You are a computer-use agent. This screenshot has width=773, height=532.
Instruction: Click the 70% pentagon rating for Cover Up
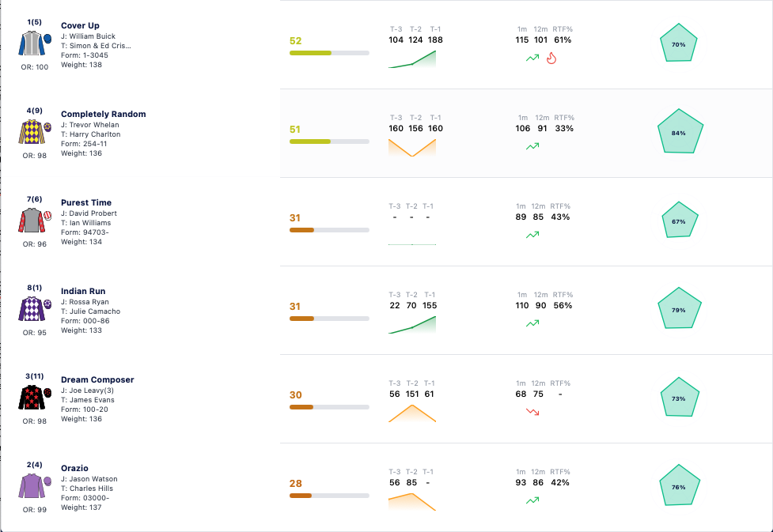(x=679, y=43)
